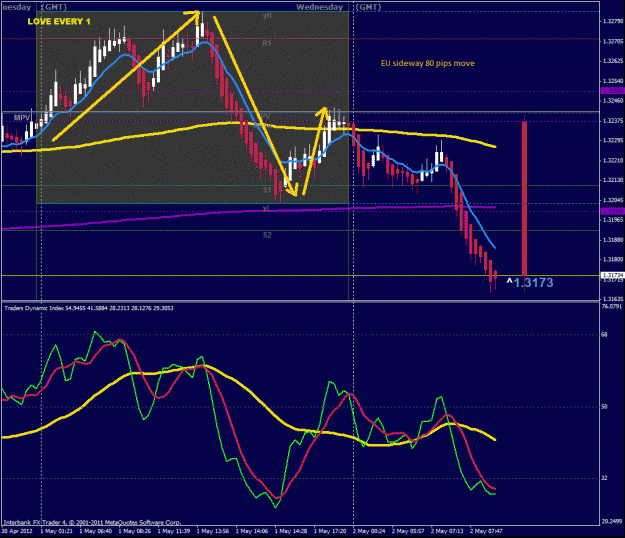Click the S2 support label
The height and width of the screenshot is (538, 625).
(267, 235)
